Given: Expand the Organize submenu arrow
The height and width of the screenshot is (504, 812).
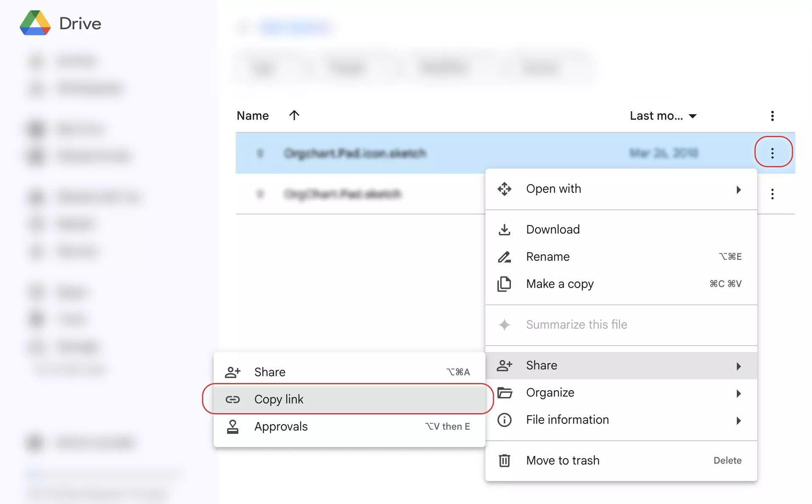Looking at the screenshot, I should pyautogui.click(x=739, y=394).
